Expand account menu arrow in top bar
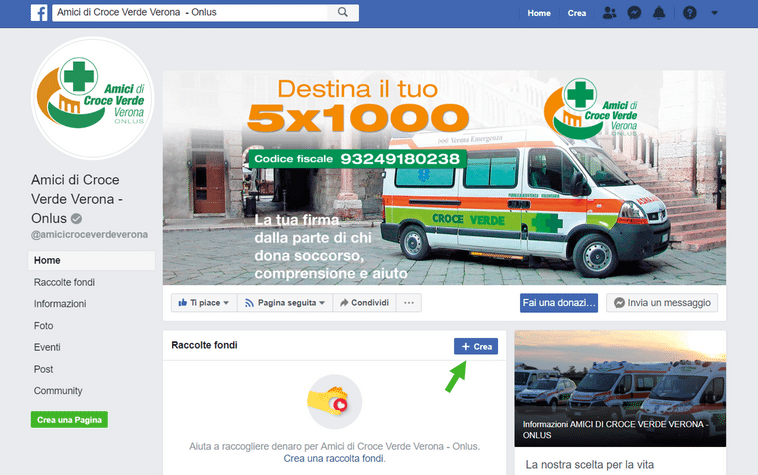The image size is (758, 475). (x=714, y=13)
